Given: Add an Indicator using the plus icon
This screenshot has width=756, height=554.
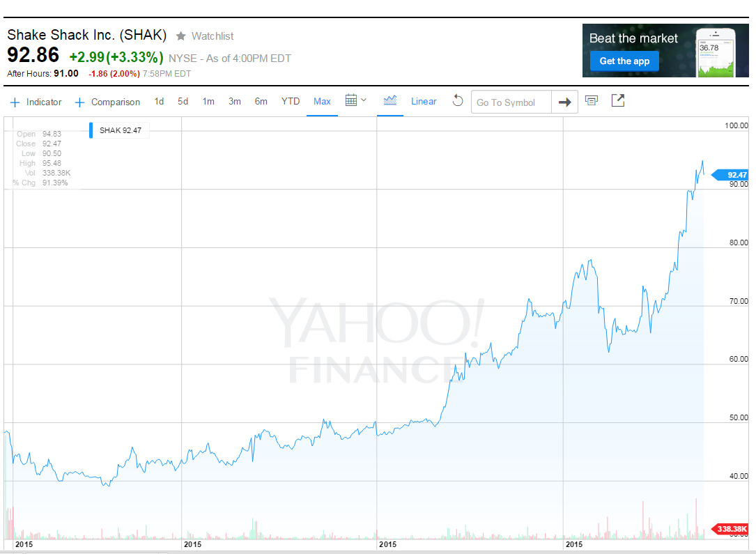Looking at the screenshot, I should [x=15, y=102].
